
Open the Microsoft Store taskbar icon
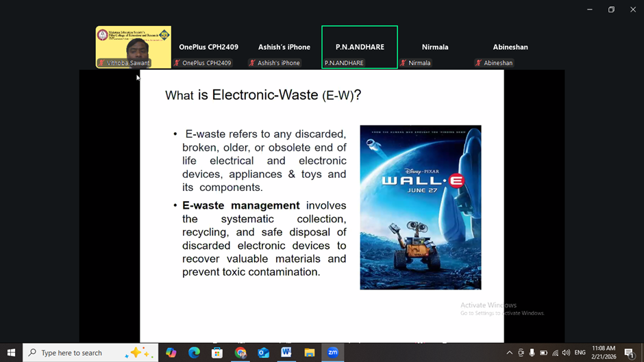pyautogui.click(x=217, y=352)
